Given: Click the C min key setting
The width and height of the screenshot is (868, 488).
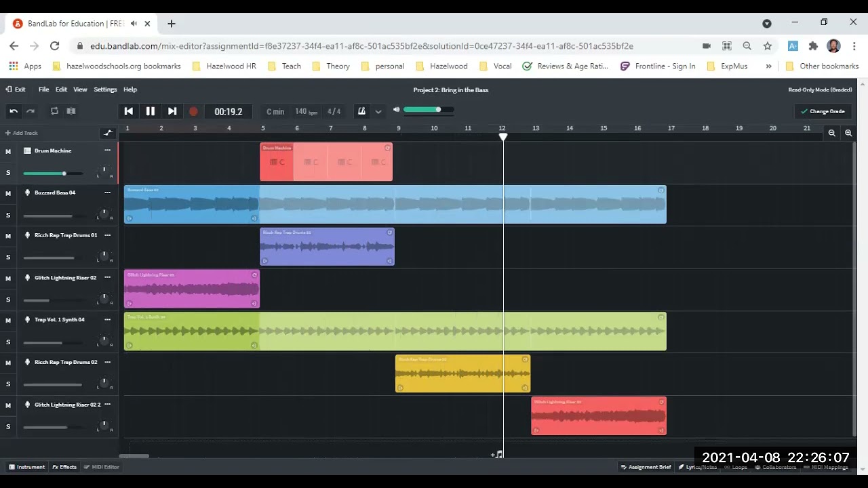Looking at the screenshot, I should 275,111.
